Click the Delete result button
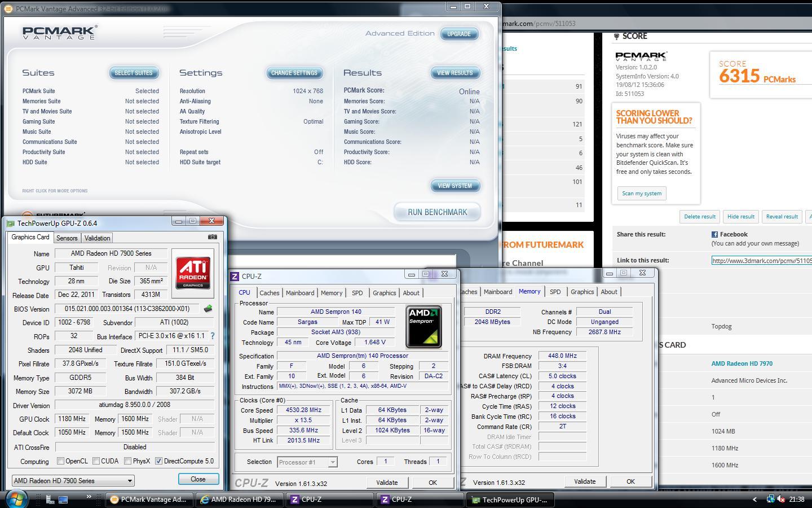The height and width of the screenshot is (508, 812). [x=700, y=217]
